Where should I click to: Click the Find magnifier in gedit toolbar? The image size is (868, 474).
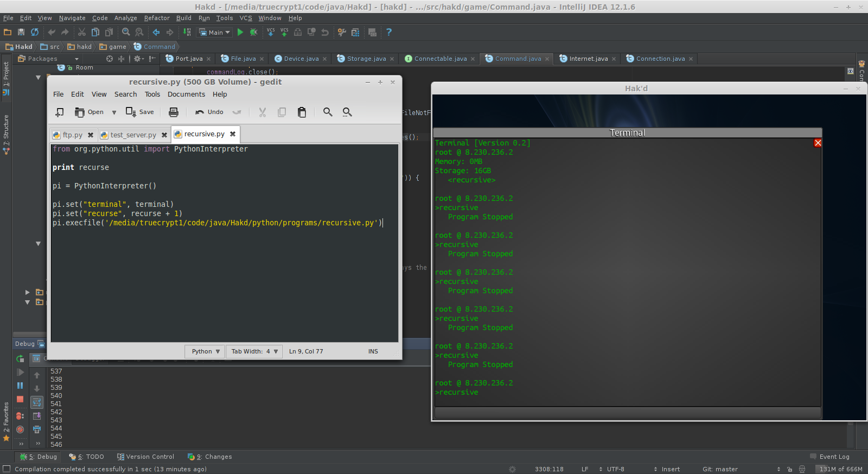pos(328,112)
